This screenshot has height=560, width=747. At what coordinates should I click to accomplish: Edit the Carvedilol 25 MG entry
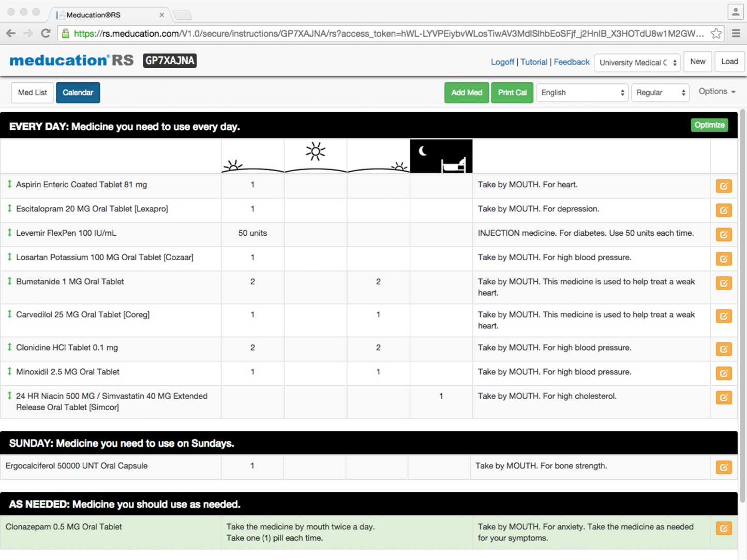[x=724, y=316]
